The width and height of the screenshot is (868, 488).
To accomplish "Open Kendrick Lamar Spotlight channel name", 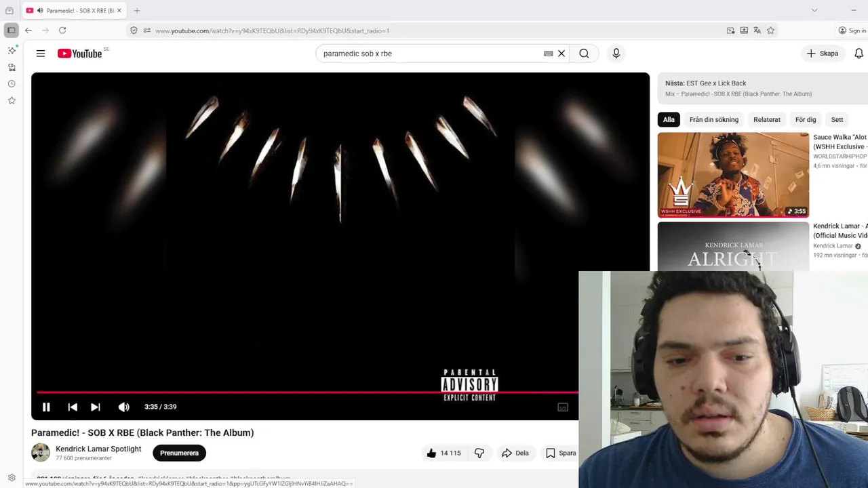I will tap(98, 449).
